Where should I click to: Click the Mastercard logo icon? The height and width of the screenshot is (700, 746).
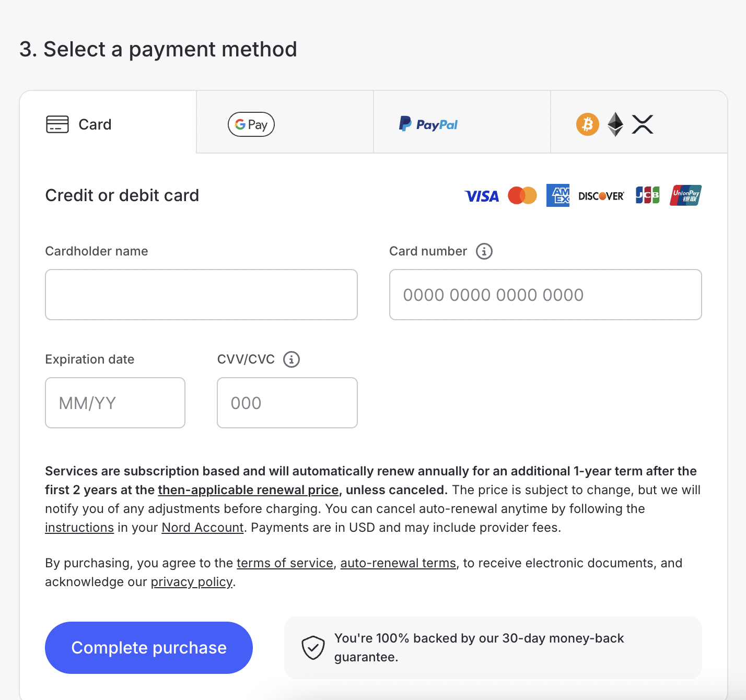click(522, 195)
